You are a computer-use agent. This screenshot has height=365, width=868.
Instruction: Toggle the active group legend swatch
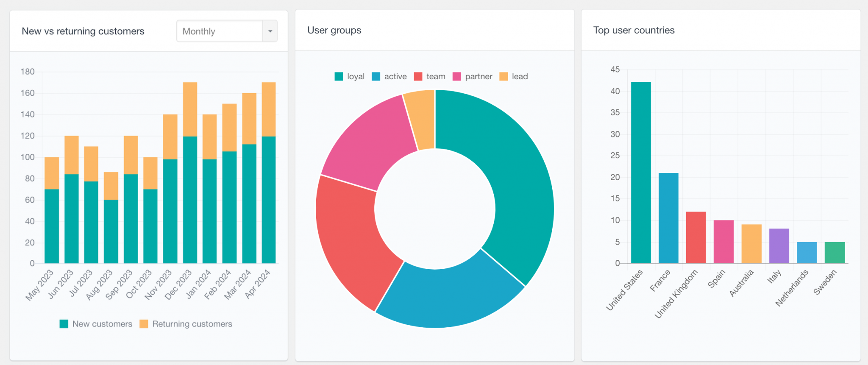[376, 76]
